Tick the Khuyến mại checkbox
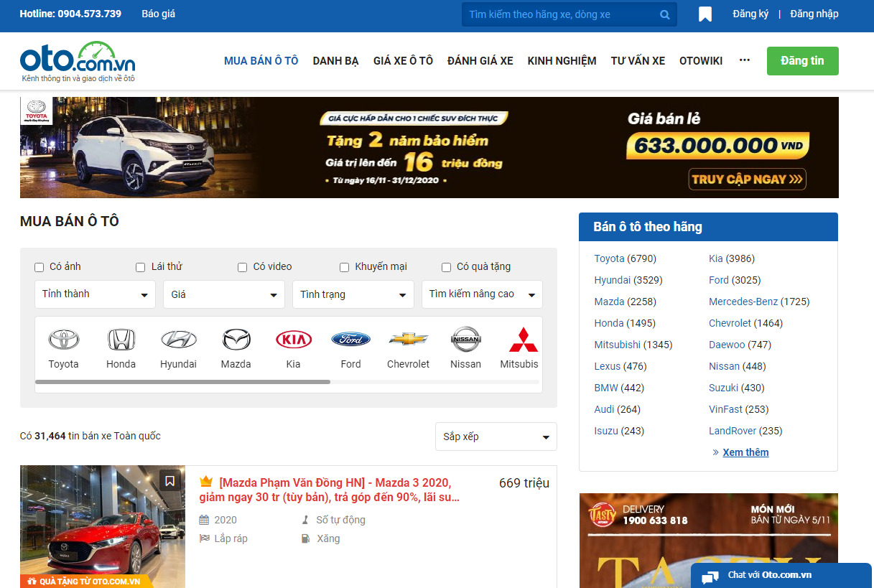Screen dimensions: 874x588 pyautogui.click(x=345, y=267)
